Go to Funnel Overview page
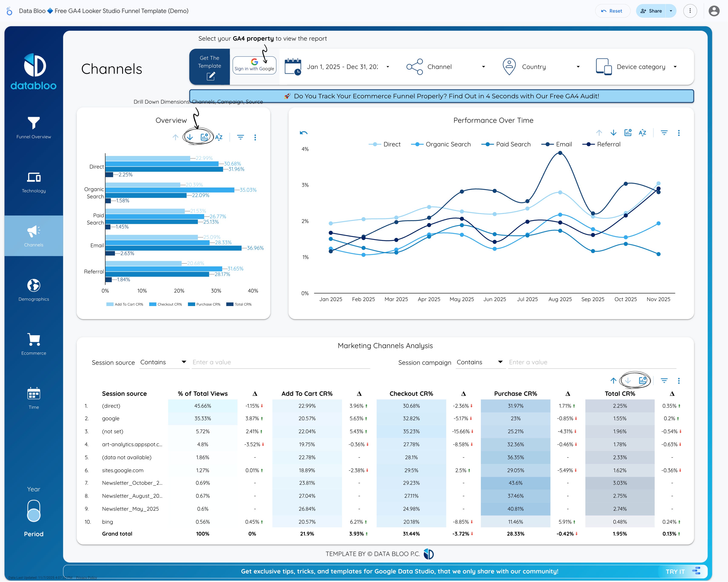Image resolution: width=728 pixels, height=582 pixels. coord(34,128)
